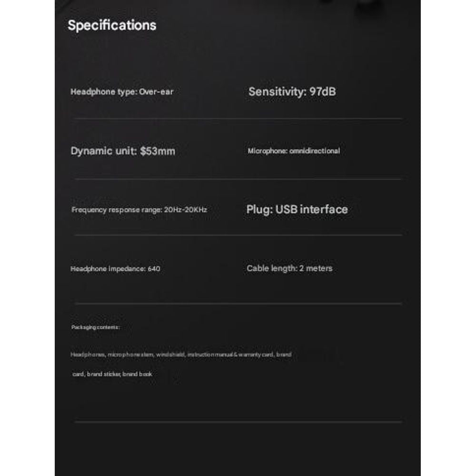Click the divider line under Dynamic unit row
The height and width of the screenshot is (476, 476).
point(238,179)
